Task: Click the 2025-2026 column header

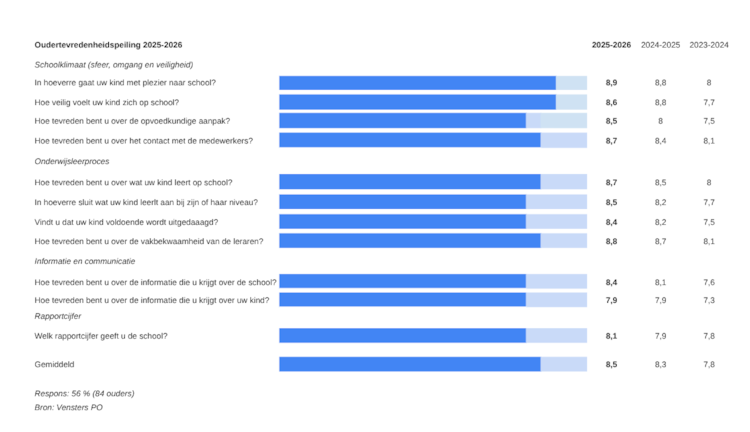Action: [611, 45]
